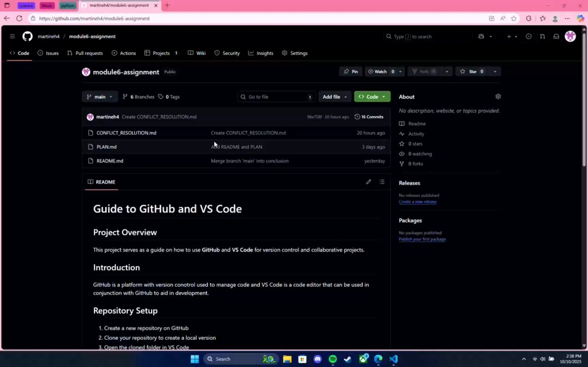Open the notifications inbox icon
This screenshot has height=367, width=588.
click(556, 36)
